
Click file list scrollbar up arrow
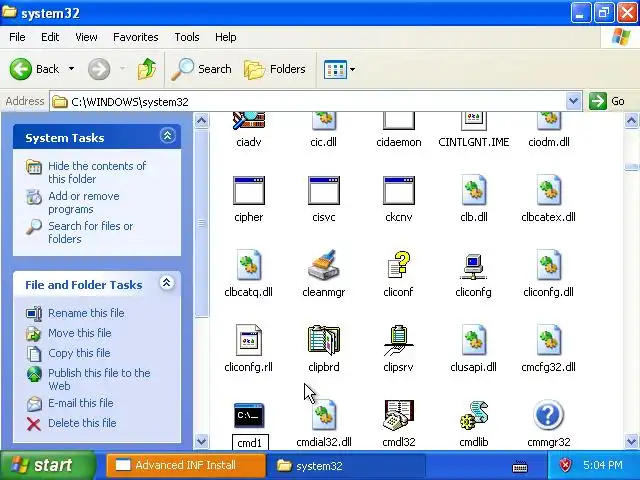[631, 120]
